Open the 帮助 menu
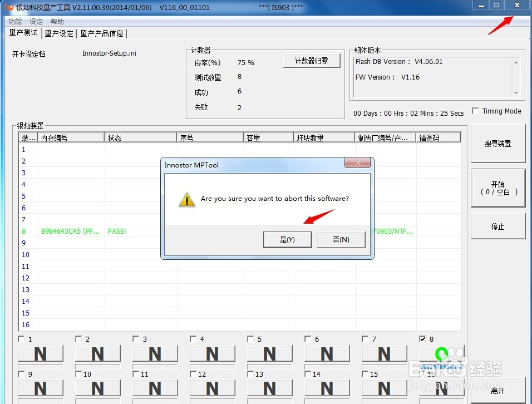532x404 pixels. point(57,22)
